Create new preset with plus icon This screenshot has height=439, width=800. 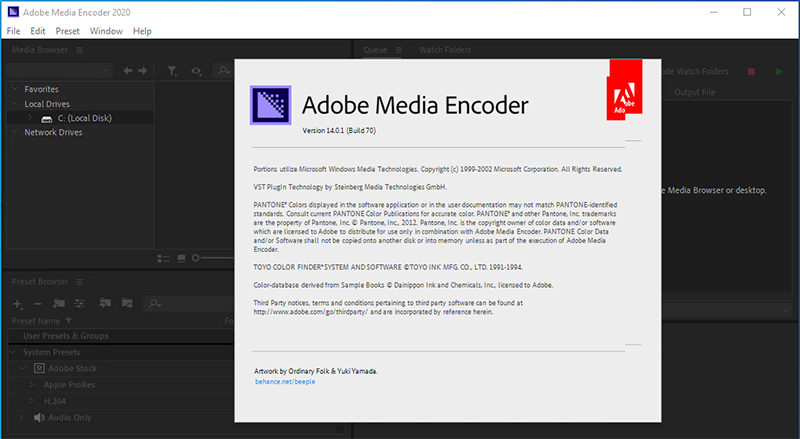tap(17, 304)
